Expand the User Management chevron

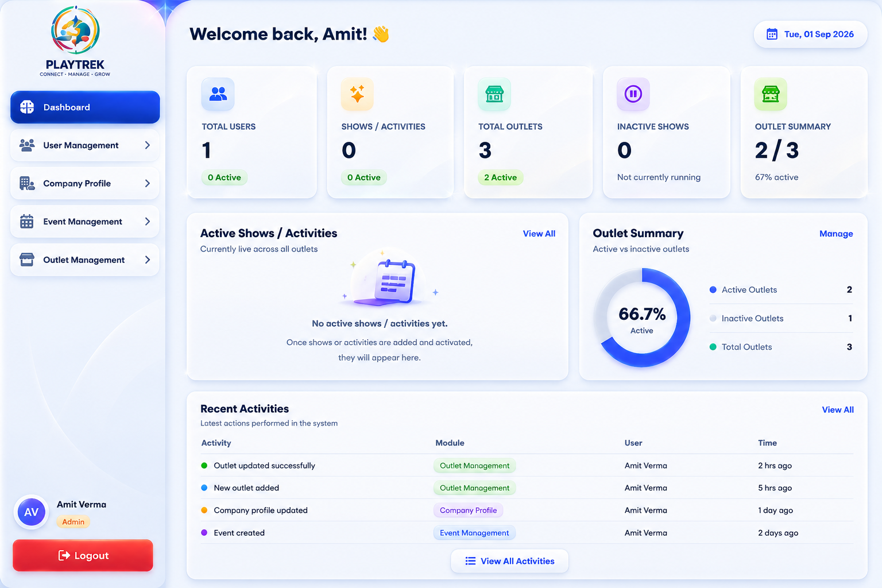point(148,145)
